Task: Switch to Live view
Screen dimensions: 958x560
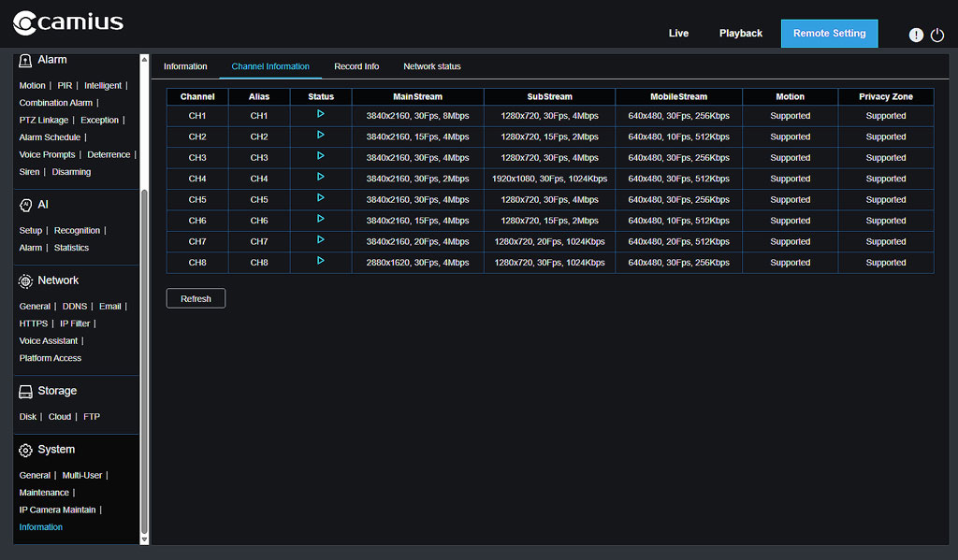Action: 678,33
